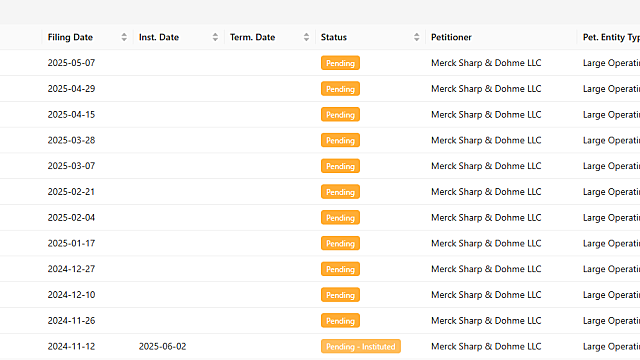Click the Petitioner column header
Viewport: 640px width, 360px height.
tap(501, 37)
